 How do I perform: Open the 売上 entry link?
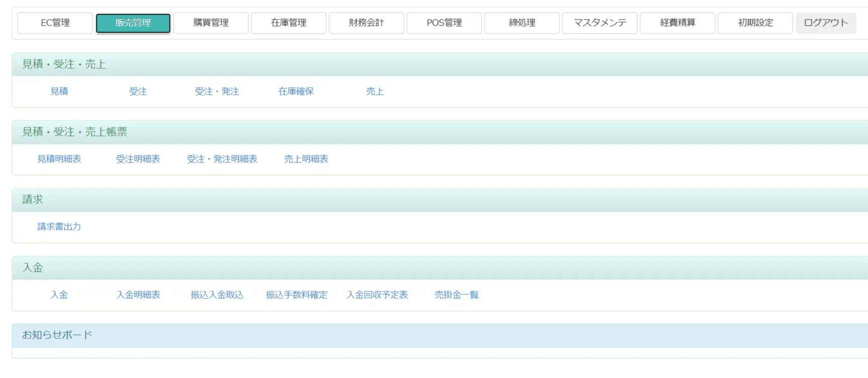click(x=375, y=91)
